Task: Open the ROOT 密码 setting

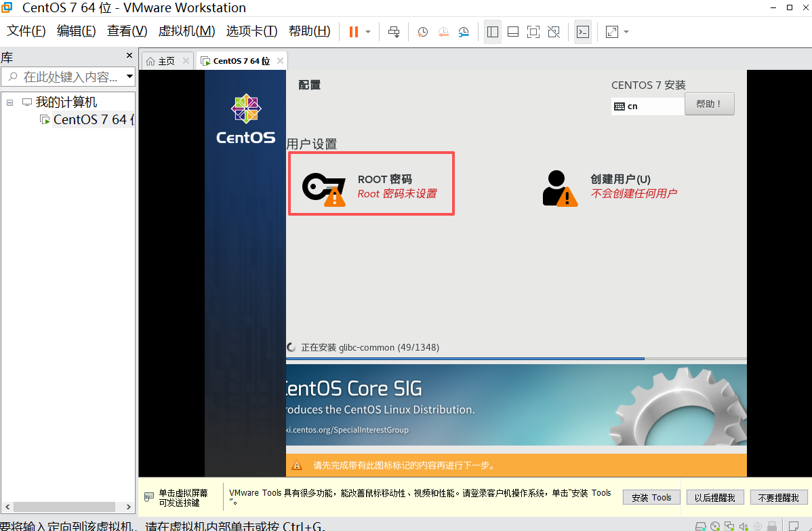Action: pos(371,183)
